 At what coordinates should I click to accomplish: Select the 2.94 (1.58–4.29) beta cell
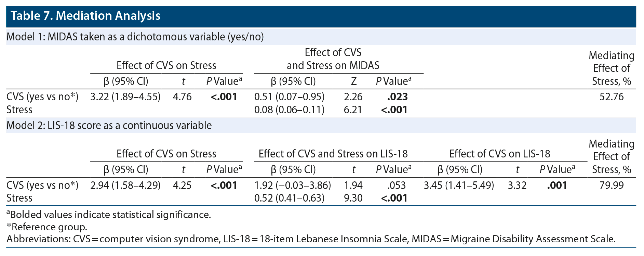[x=125, y=185]
